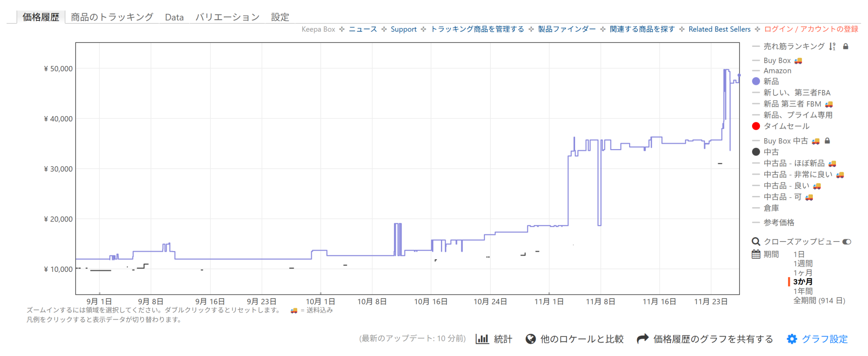This screenshot has height=356, width=868.
Task: Click the Keepa Box label
Action: [319, 29]
